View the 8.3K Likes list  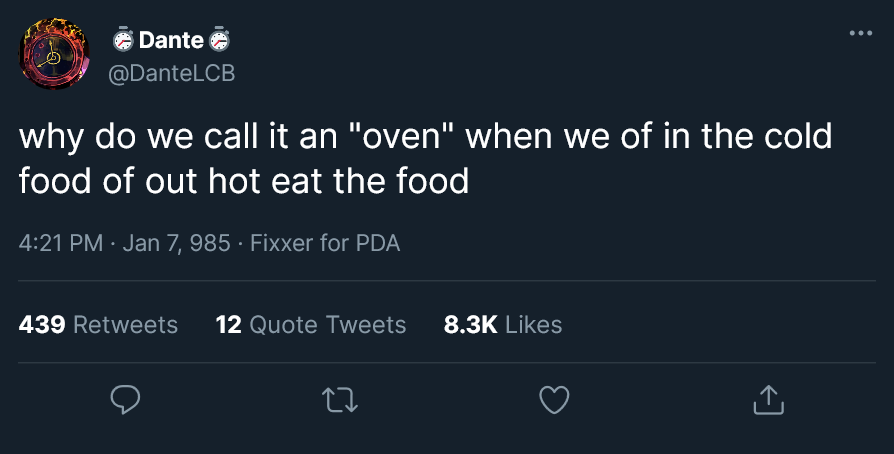click(502, 325)
